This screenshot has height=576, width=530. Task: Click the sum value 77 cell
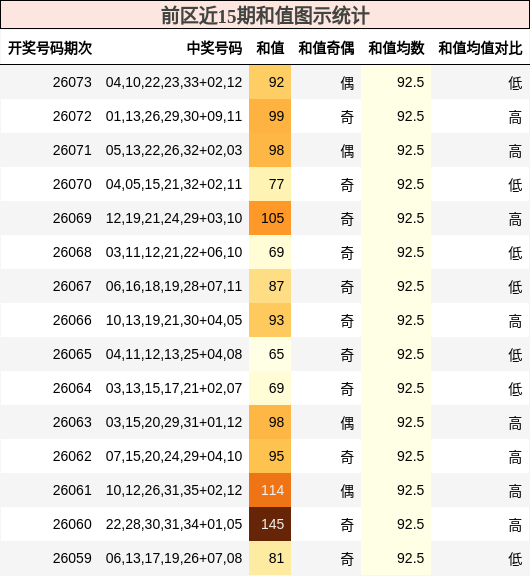(x=270, y=184)
